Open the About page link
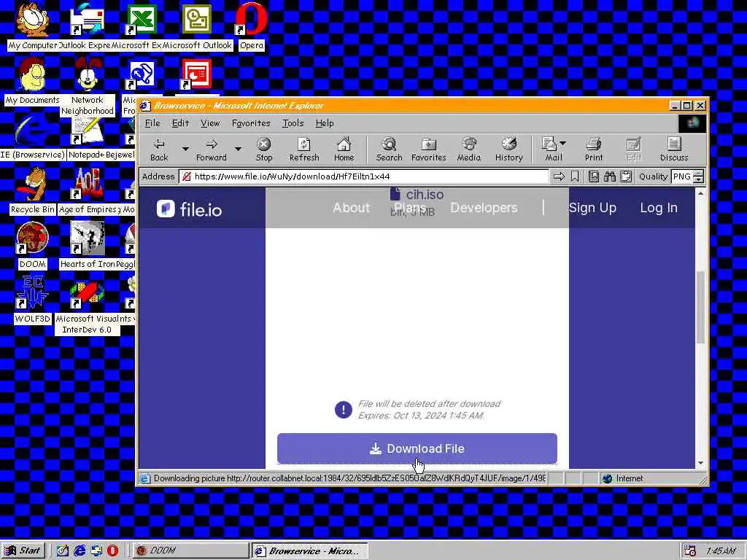 coord(351,208)
